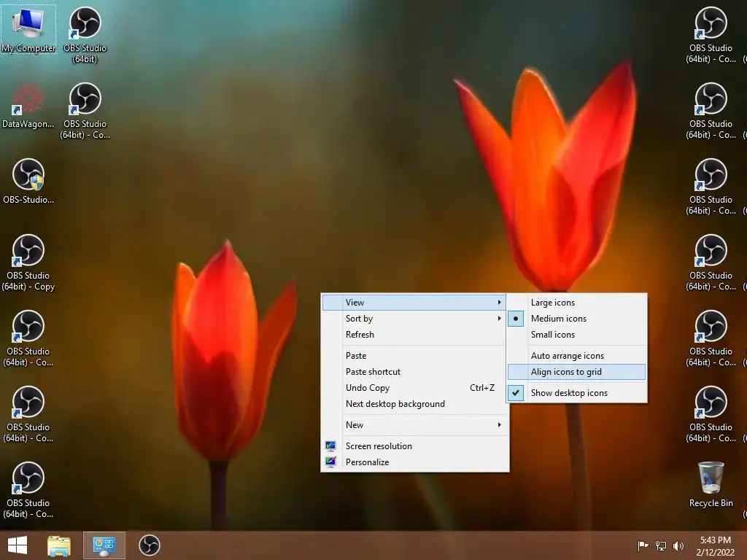Open the Windows Start button
Image resolution: width=747 pixels, height=560 pixels.
[18, 545]
